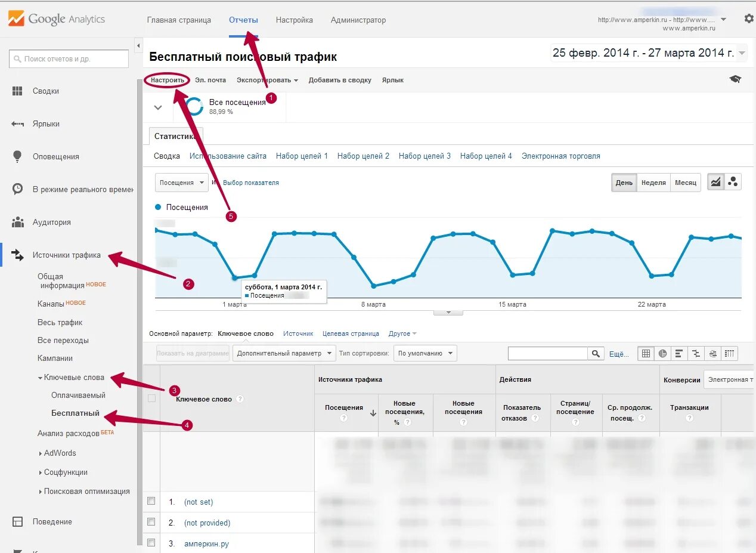Click the Google Analytics logo
Viewport: 756px width, 553px height.
57,18
